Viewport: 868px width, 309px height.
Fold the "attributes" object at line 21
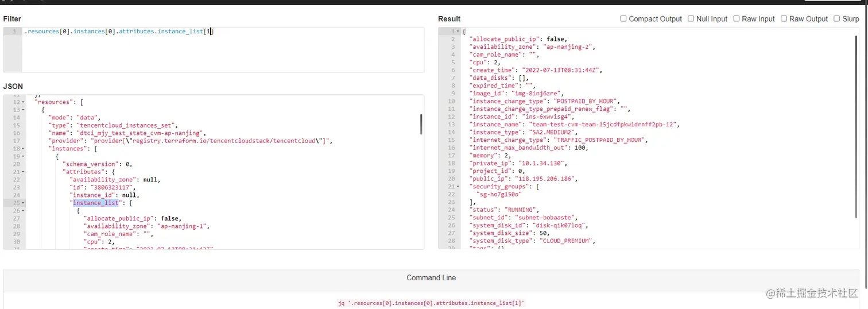pos(23,172)
